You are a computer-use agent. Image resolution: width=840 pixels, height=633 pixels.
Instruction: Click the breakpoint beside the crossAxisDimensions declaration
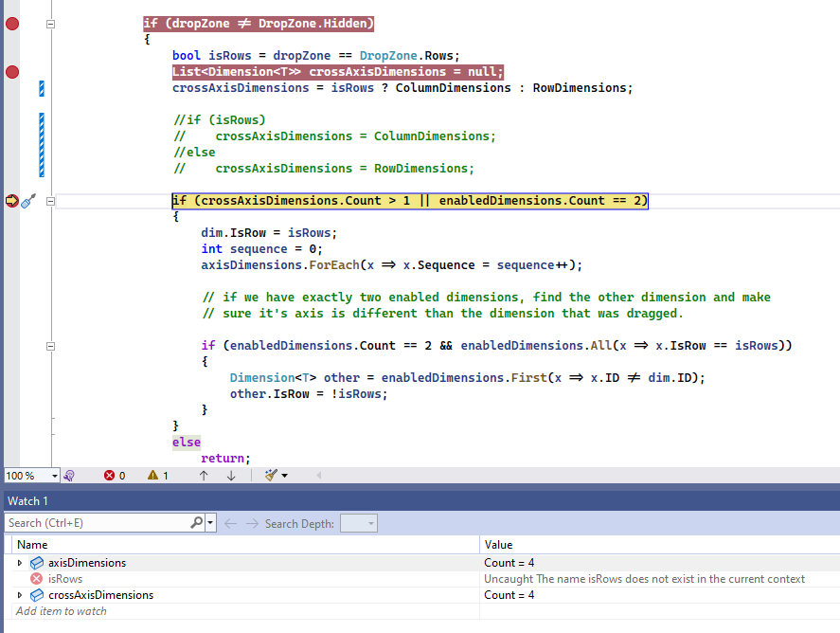pyautogui.click(x=11, y=71)
